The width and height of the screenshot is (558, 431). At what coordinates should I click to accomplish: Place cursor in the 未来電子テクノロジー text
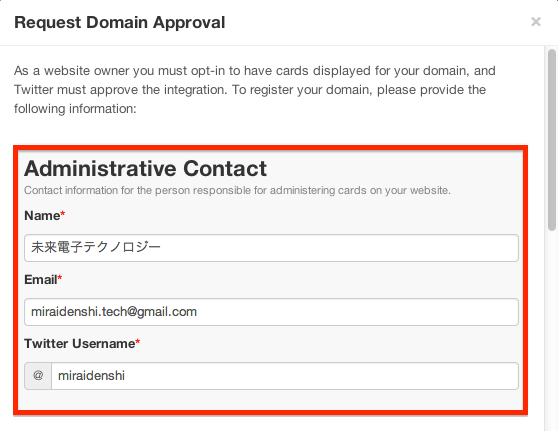(x=96, y=247)
